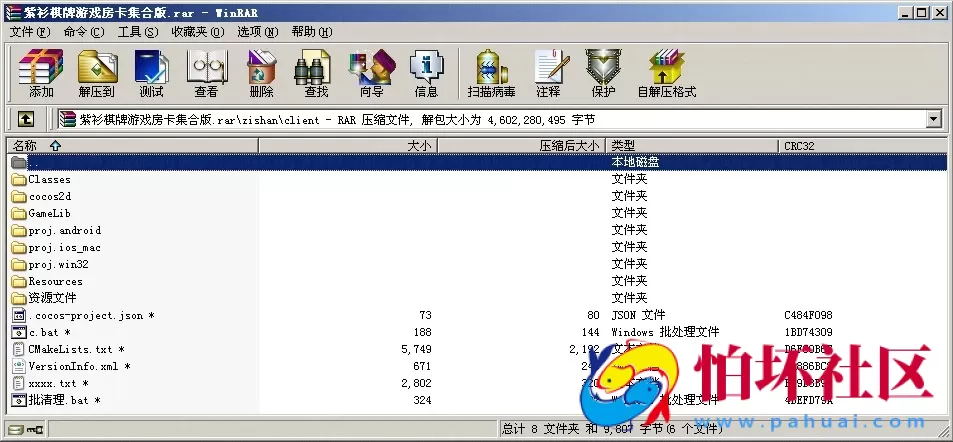Sort by the 大小 (Size) column header
The height and width of the screenshot is (442, 953).
pos(348,146)
